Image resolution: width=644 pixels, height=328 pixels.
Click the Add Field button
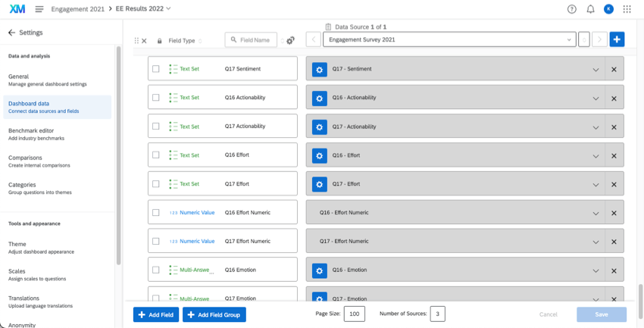(156, 314)
